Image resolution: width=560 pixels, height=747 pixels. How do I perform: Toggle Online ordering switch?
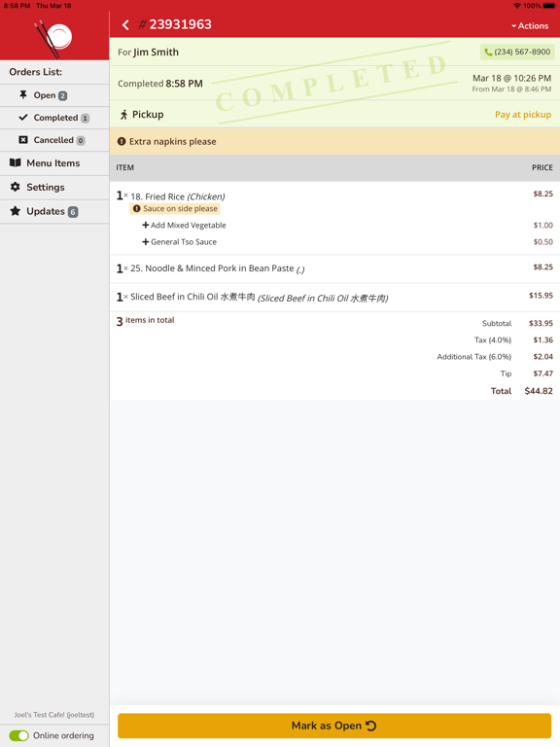pos(19,735)
